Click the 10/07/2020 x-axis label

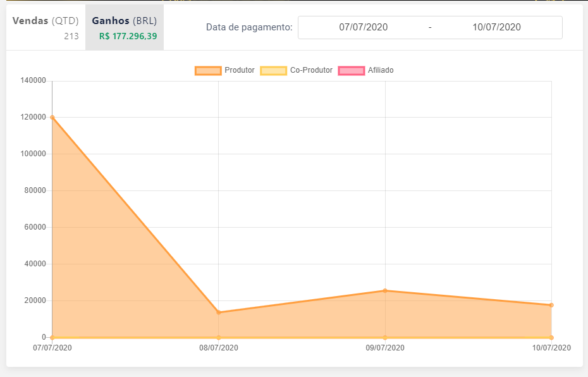click(551, 348)
